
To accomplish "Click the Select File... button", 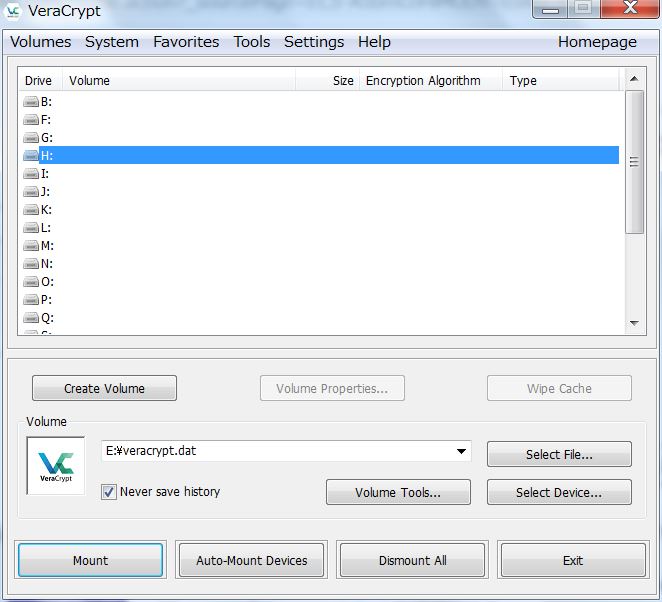I will (559, 455).
